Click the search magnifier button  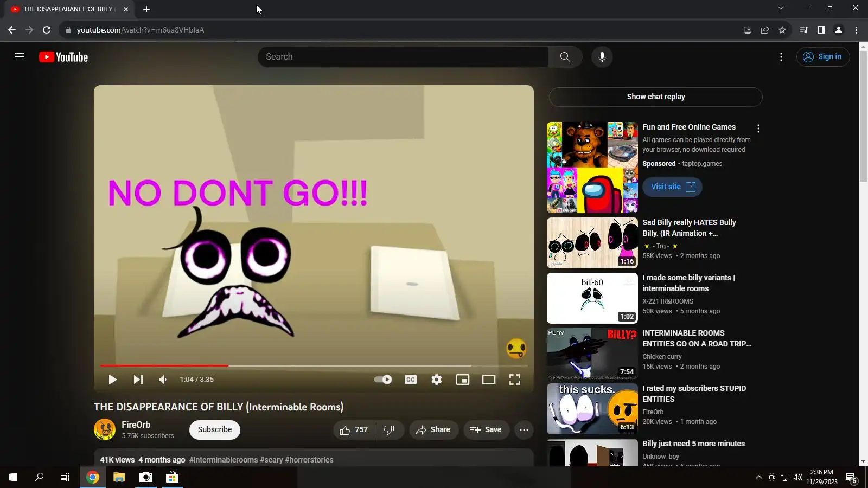[x=565, y=57]
